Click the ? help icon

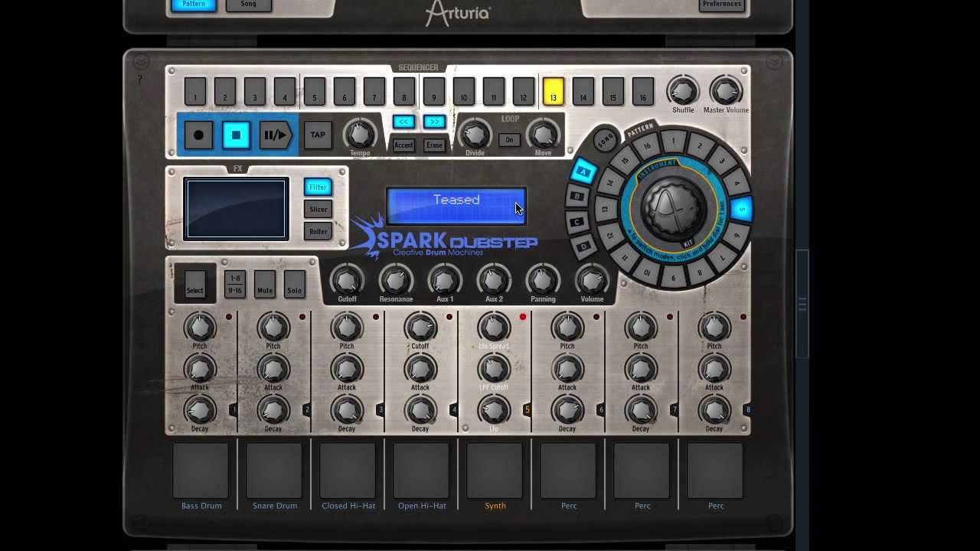(x=139, y=80)
